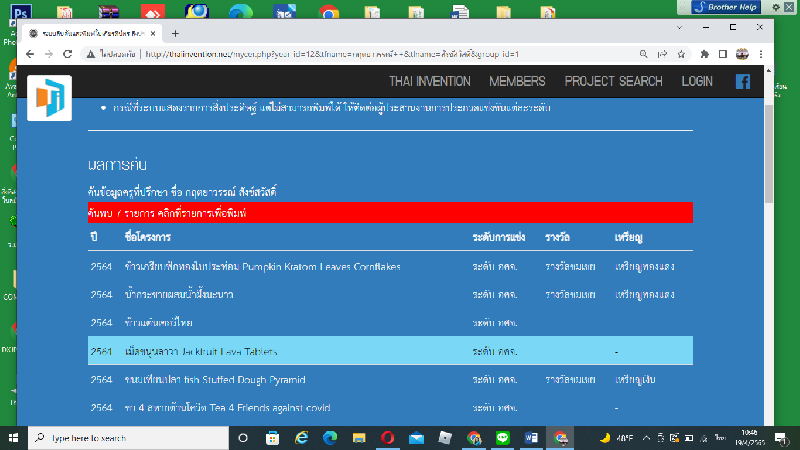The height and width of the screenshot is (450, 800).
Task: Click the Windows taskbar search box
Action: point(125,438)
